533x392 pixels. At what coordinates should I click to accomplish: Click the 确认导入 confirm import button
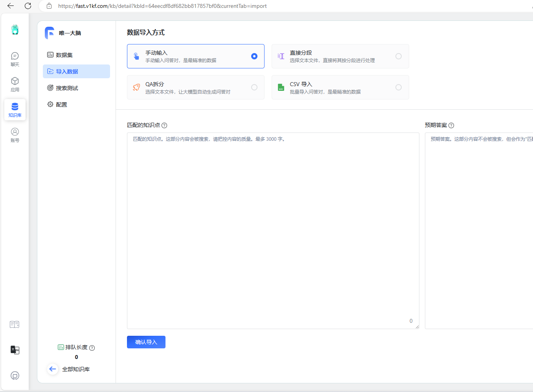146,342
